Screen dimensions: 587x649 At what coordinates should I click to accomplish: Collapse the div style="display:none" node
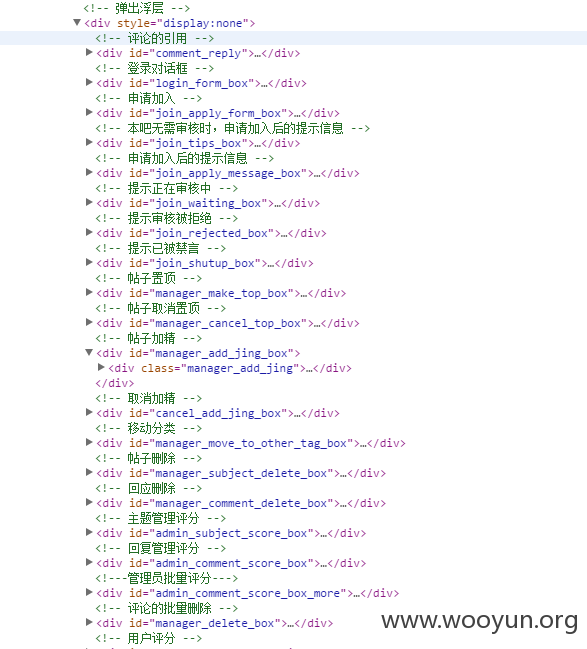click(77, 22)
